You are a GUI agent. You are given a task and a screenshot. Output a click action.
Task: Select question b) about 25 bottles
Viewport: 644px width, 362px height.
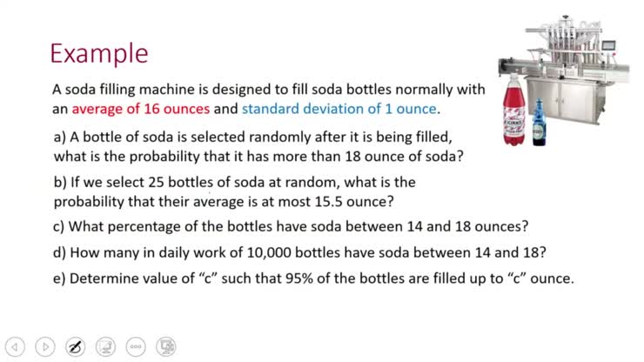click(235, 192)
